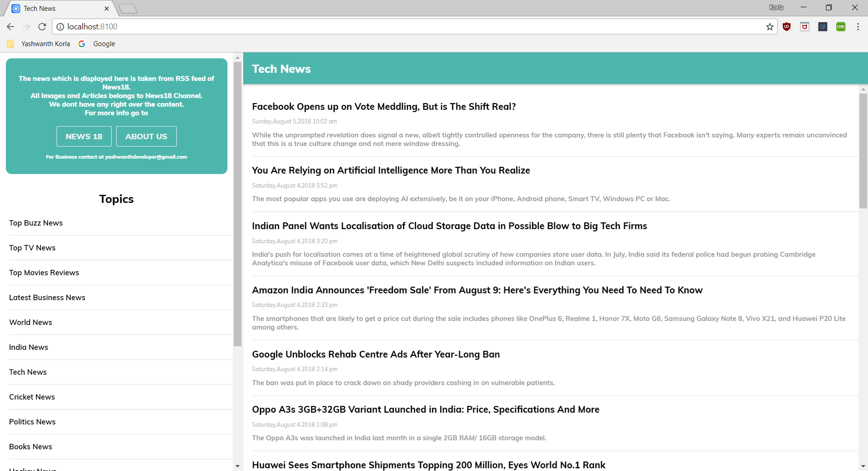Click the site info icon in the address bar
Viewport: 868px width, 471px height.
(x=60, y=27)
